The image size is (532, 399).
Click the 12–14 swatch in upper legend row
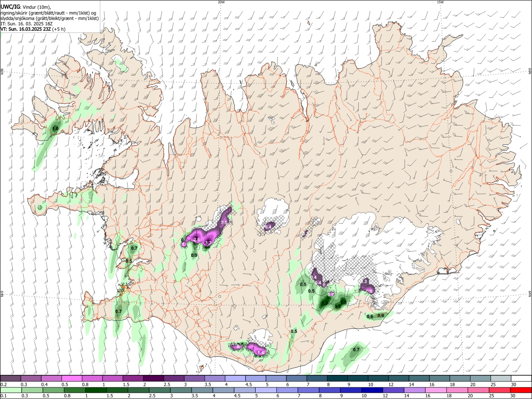coord(399,378)
